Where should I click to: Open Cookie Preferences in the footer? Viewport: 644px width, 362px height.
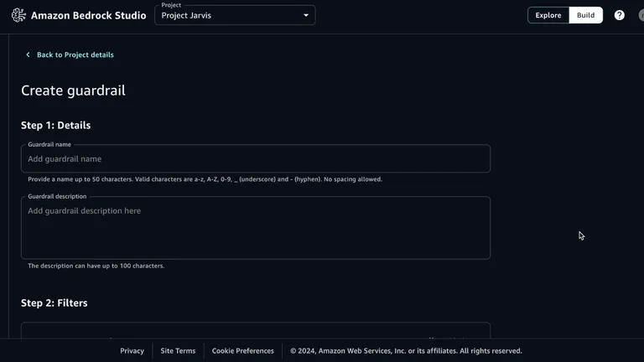242,351
